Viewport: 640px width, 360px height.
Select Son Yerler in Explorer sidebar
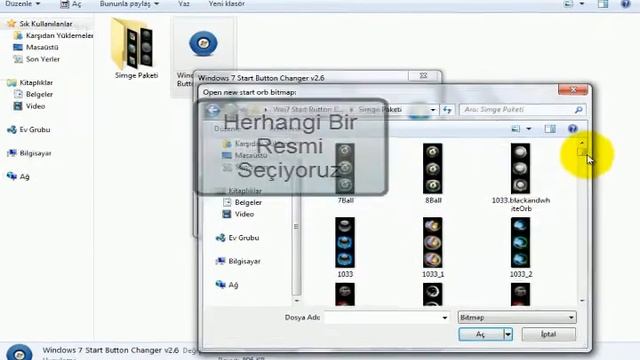[x=36, y=59]
